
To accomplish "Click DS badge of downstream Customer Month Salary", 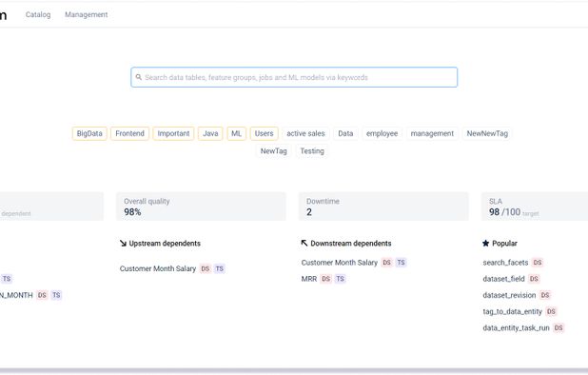I will 386,263.
